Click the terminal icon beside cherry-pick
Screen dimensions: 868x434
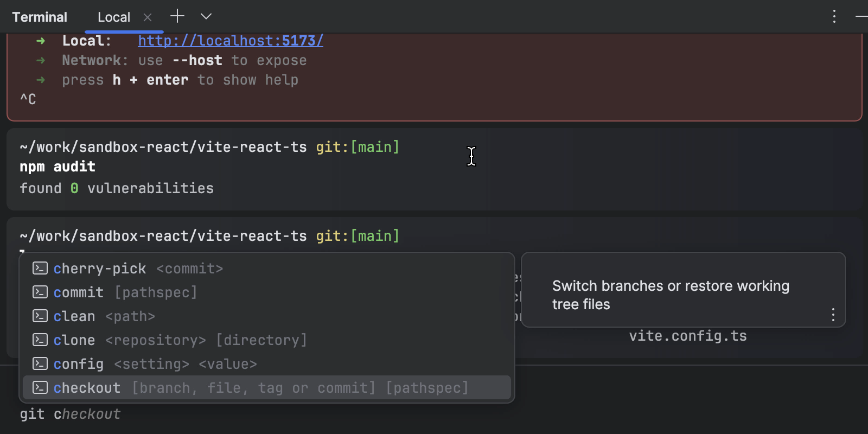[x=40, y=268]
